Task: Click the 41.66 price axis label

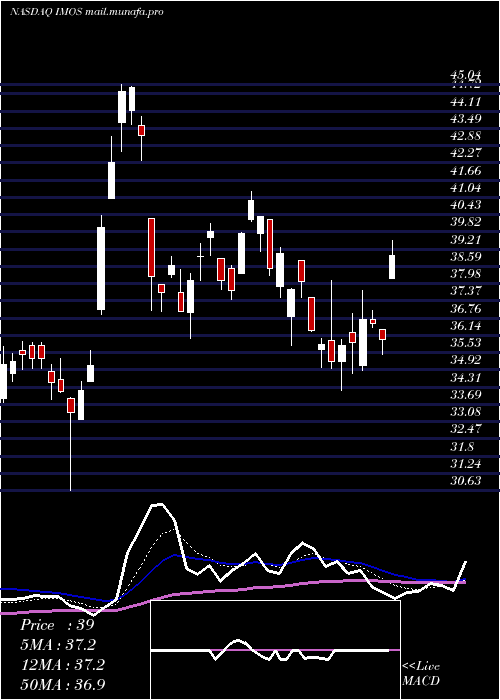Action: tap(466, 171)
